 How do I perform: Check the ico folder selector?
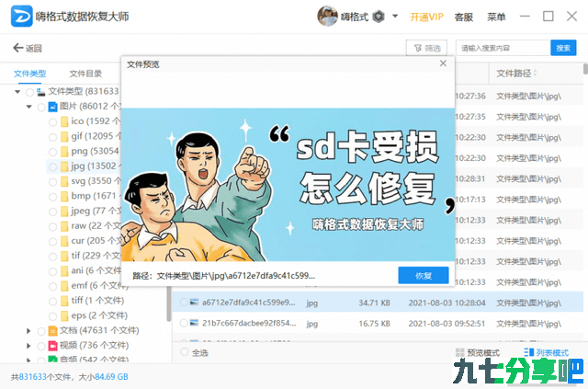tap(53, 122)
